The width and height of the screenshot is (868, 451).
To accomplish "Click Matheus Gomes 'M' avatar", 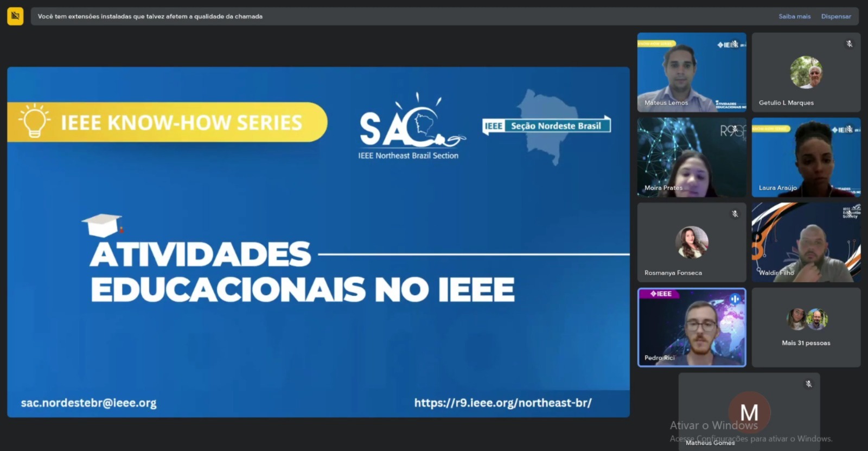I will 749,412.
